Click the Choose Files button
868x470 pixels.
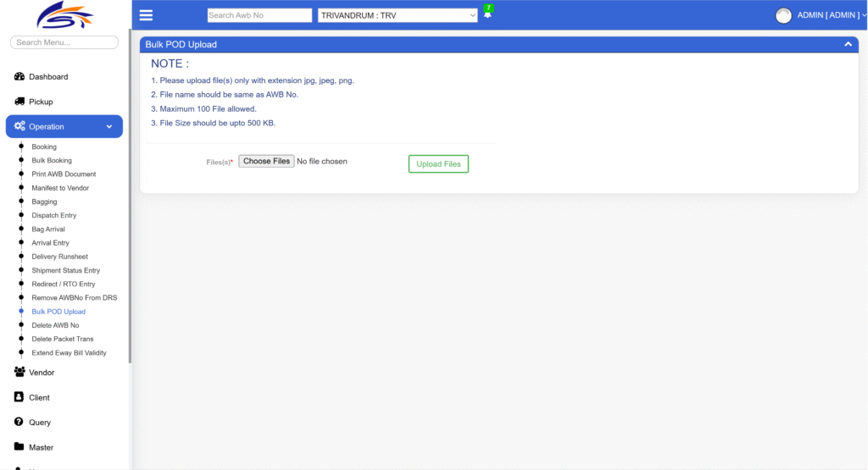(x=266, y=161)
